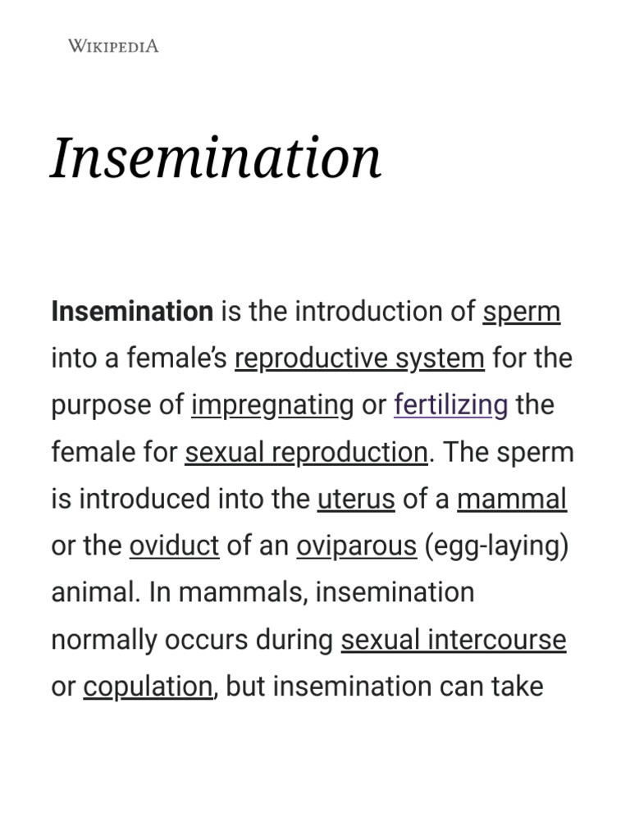
Task: Click the visited fertilizing link
Action: [x=450, y=405]
